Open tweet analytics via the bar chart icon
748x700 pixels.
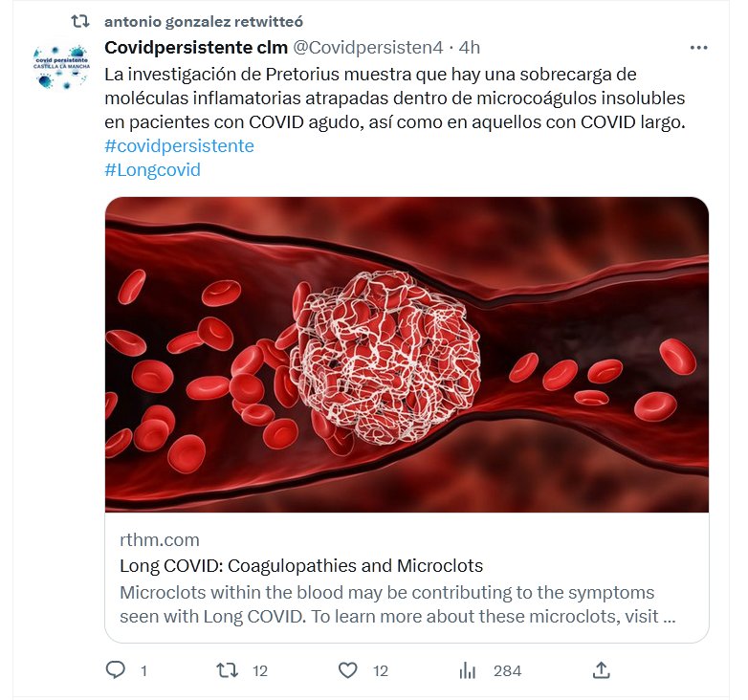(468, 670)
